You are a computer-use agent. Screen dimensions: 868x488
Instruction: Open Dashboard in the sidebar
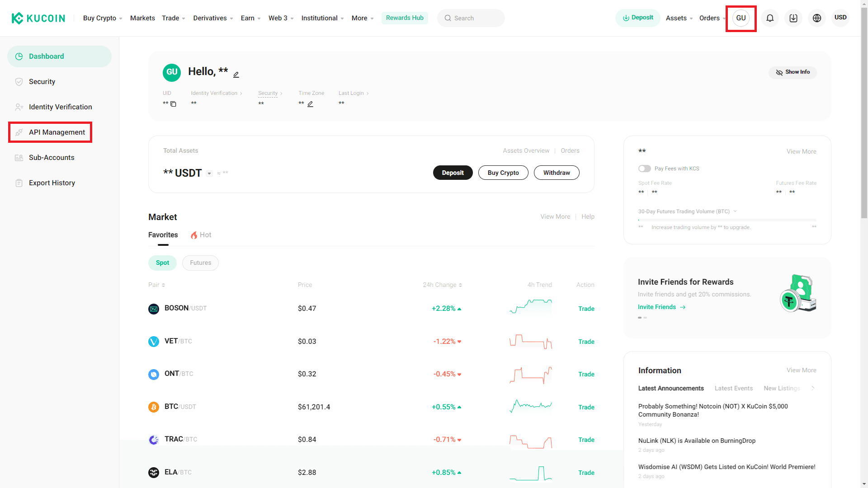pos(59,56)
